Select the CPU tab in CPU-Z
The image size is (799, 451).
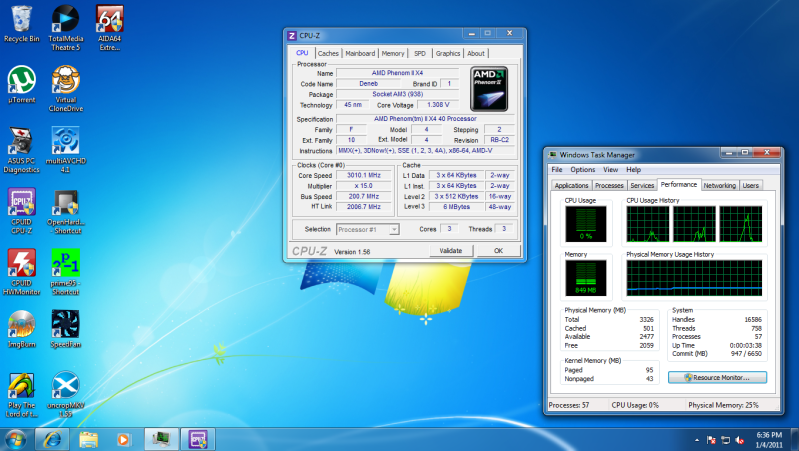pos(302,53)
